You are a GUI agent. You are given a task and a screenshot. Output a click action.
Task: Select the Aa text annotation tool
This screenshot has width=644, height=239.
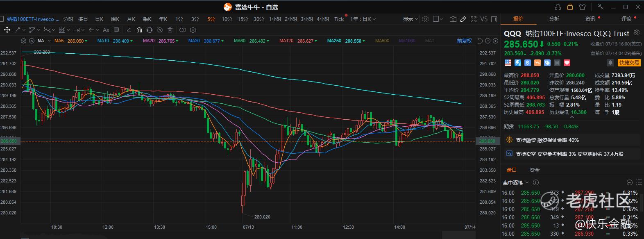pyautogui.click(x=106, y=30)
